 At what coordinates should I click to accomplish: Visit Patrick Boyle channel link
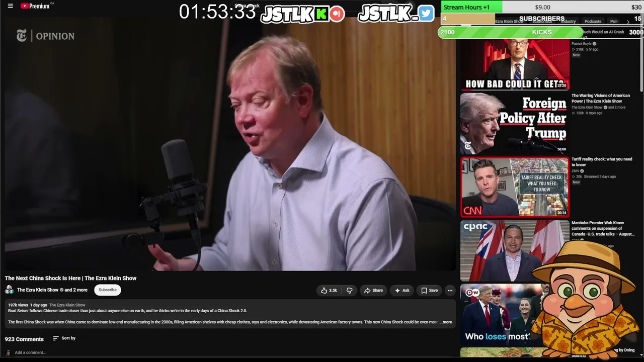tap(582, 44)
